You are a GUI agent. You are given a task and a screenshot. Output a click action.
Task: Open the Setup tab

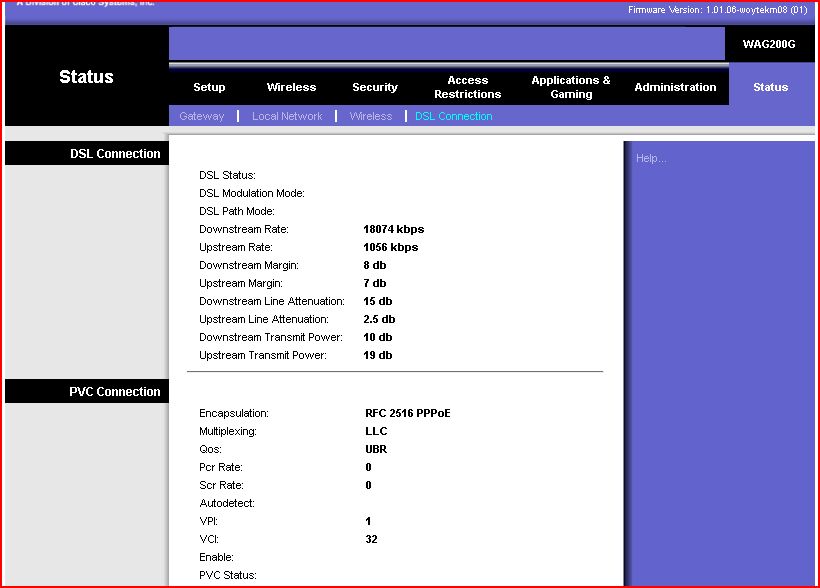tap(209, 87)
